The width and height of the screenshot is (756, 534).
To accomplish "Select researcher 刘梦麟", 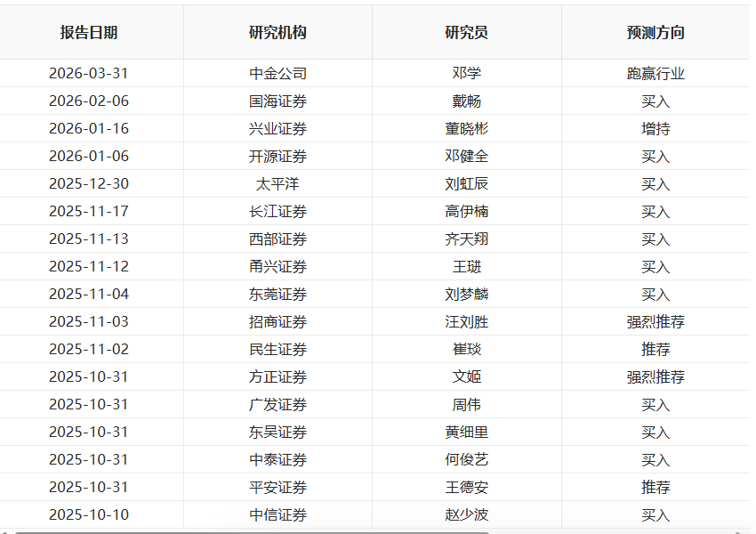I will tap(466, 295).
